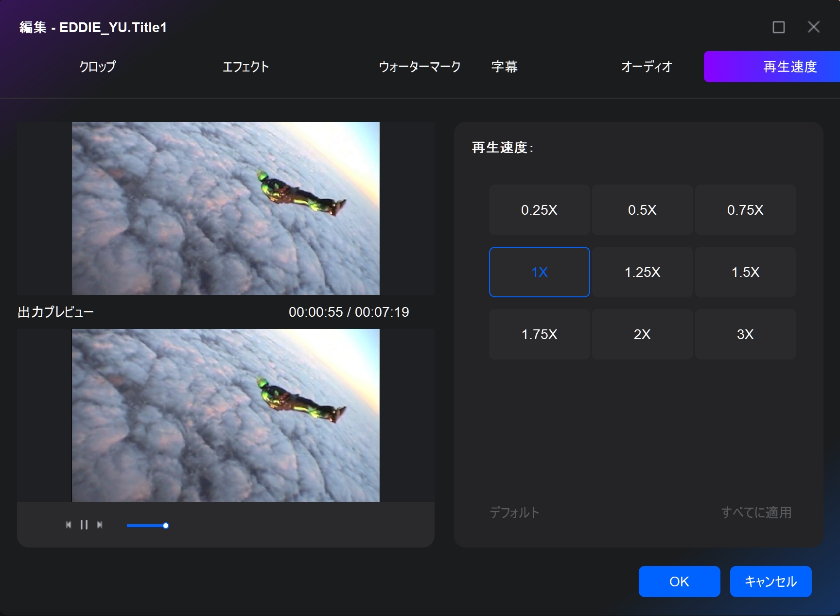Click the next frame playback icon

click(100, 525)
